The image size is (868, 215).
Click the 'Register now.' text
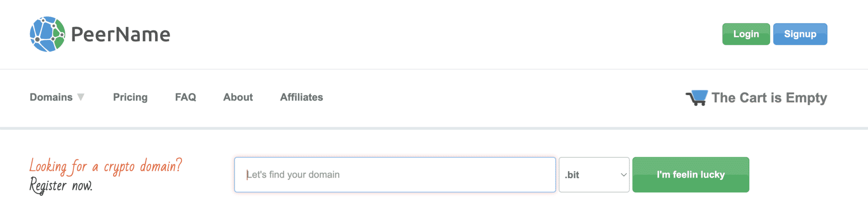[61, 185]
